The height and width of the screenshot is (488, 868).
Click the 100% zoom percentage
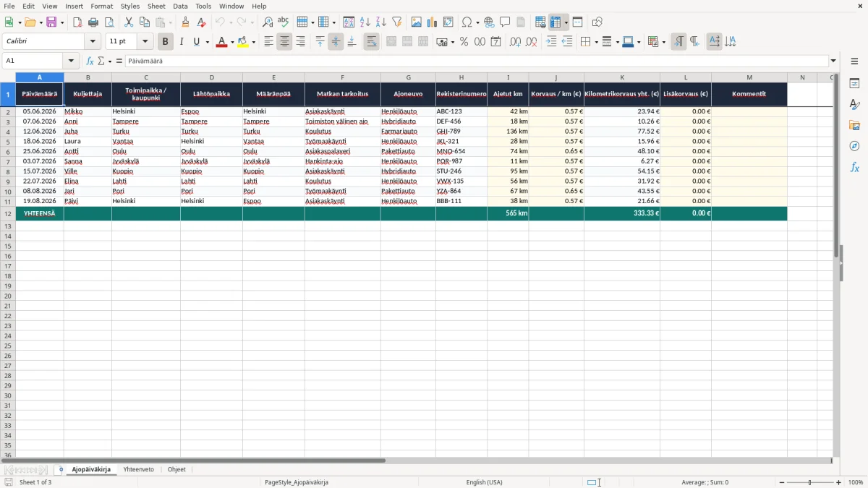tap(856, 482)
